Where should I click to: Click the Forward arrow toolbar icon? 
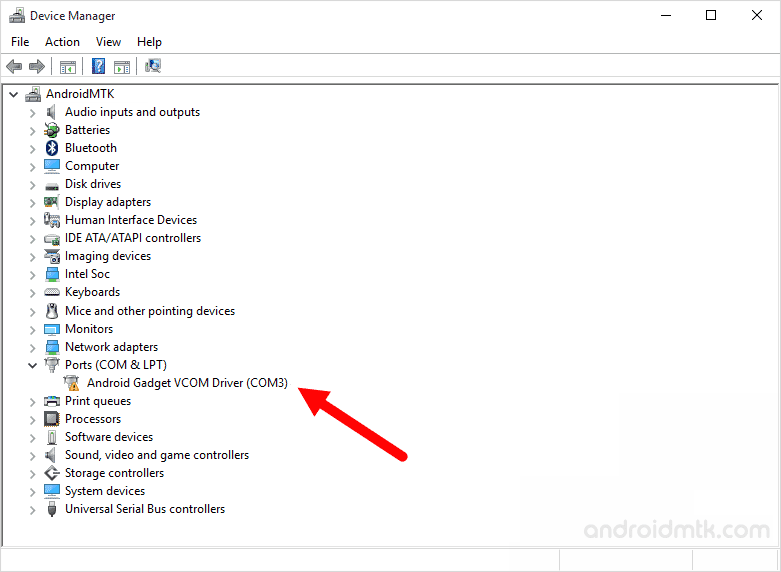click(37, 66)
